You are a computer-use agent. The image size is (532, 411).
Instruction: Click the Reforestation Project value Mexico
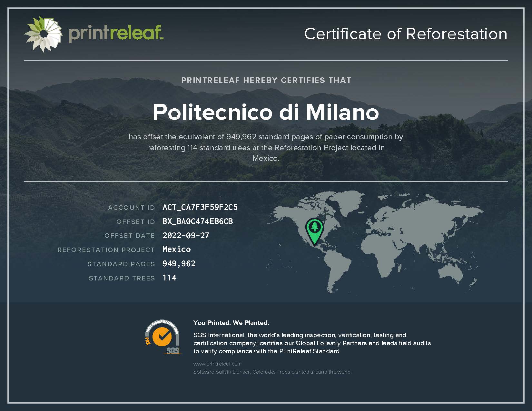[176, 250]
